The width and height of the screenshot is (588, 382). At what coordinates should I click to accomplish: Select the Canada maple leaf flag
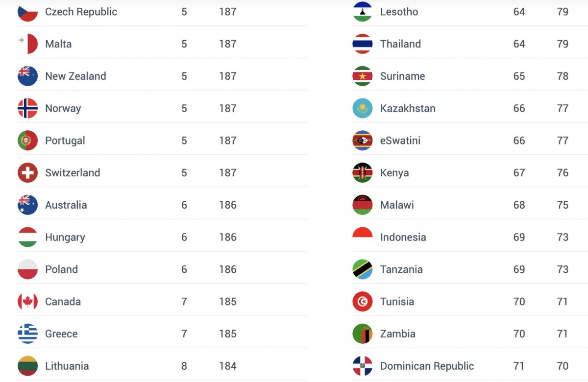tap(27, 302)
